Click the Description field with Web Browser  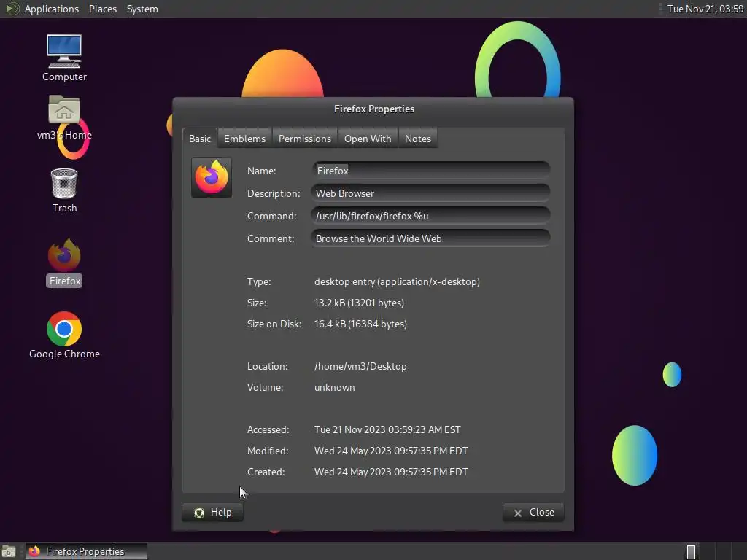point(430,193)
